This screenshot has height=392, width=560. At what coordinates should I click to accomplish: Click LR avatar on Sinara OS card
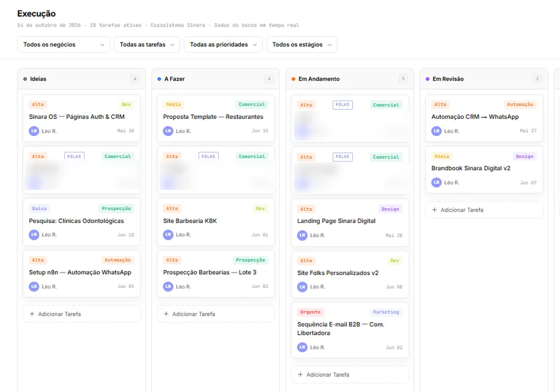pos(34,131)
